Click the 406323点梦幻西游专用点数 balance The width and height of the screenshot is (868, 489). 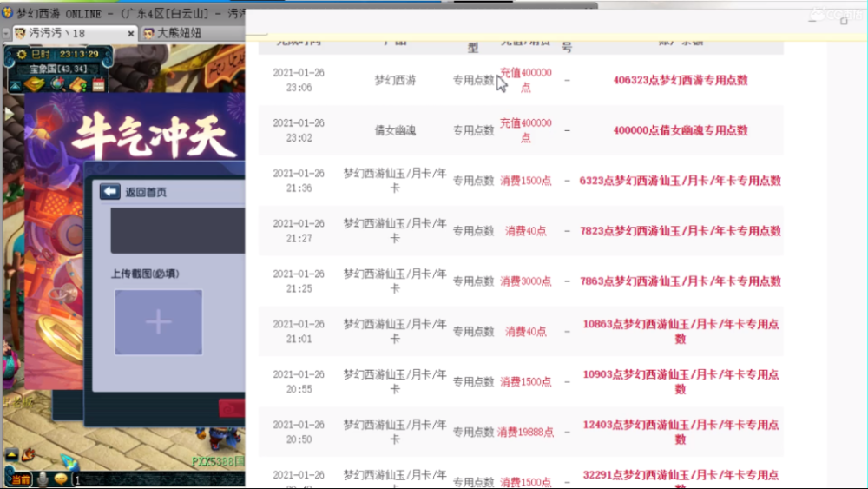(681, 80)
